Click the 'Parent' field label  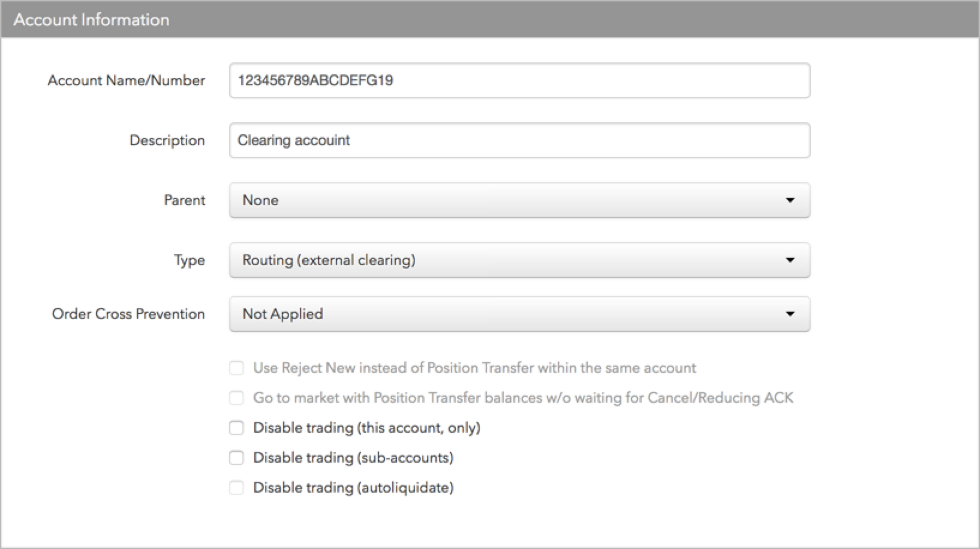pyautogui.click(x=185, y=200)
